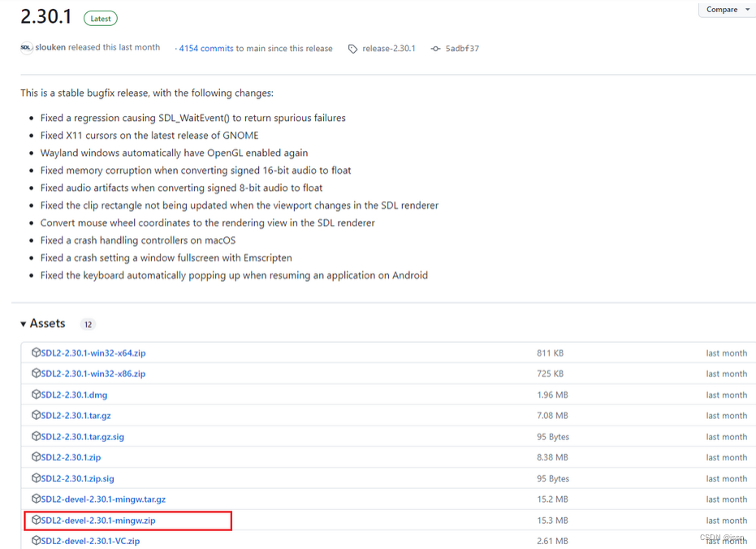Screen dimensions: 756x549
Task: Click the package icon for SDL2-2.30.1.tar.gz
Action: point(36,415)
